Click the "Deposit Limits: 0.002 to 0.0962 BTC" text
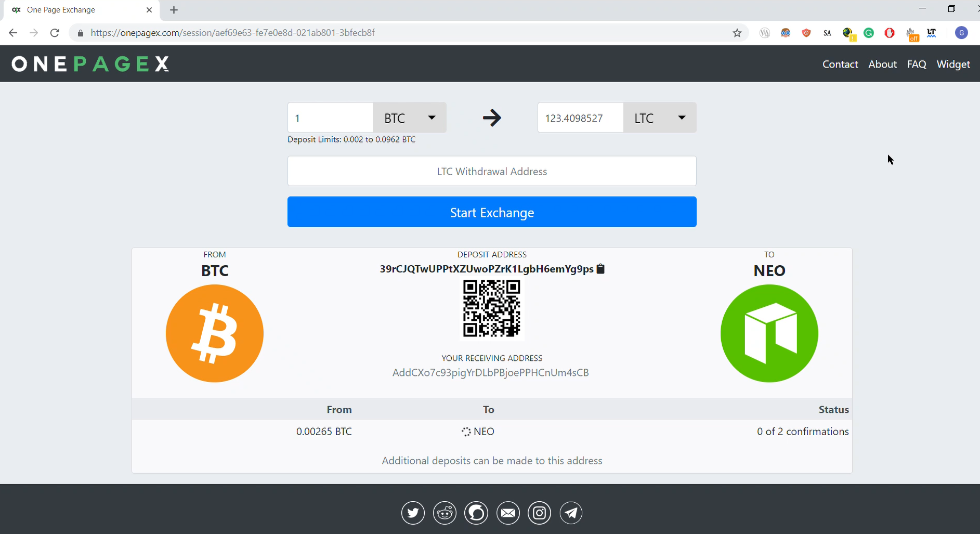 (x=351, y=139)
